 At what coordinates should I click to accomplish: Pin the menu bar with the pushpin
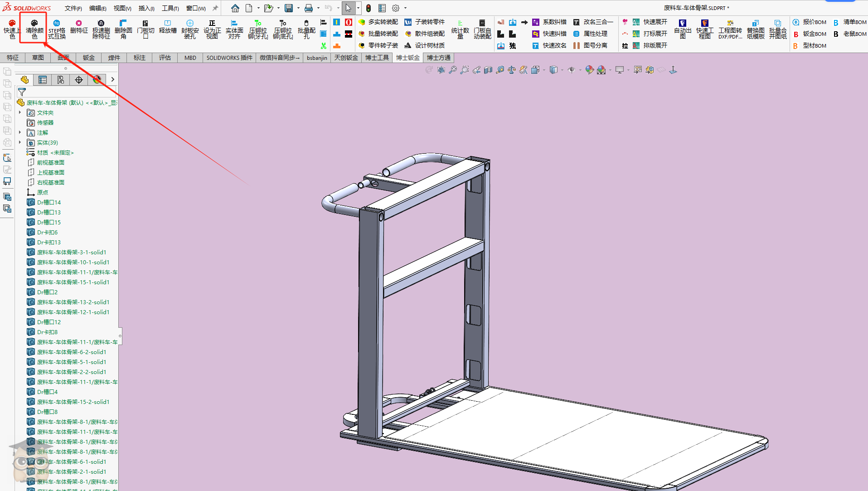(215, 8)
